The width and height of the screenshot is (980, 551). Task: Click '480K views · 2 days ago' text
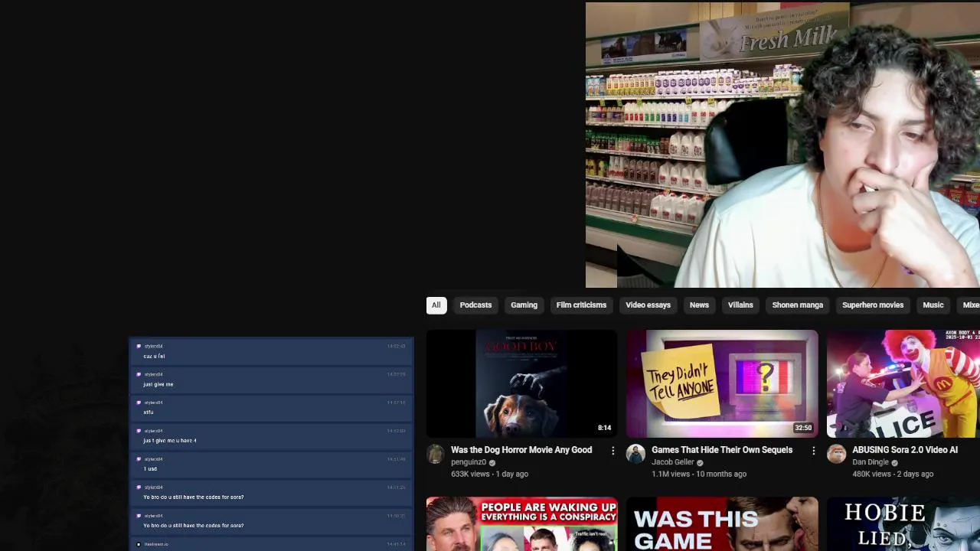click(x=893, y=474)
